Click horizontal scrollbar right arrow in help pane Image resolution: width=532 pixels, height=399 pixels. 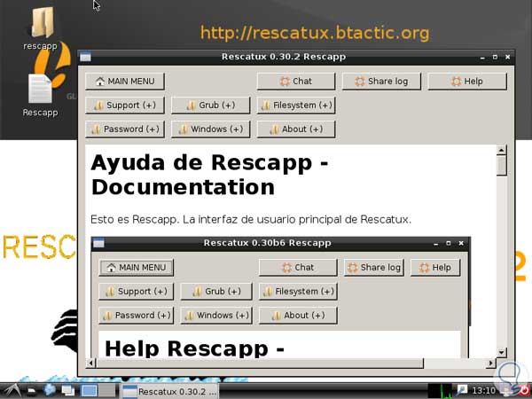490,363
